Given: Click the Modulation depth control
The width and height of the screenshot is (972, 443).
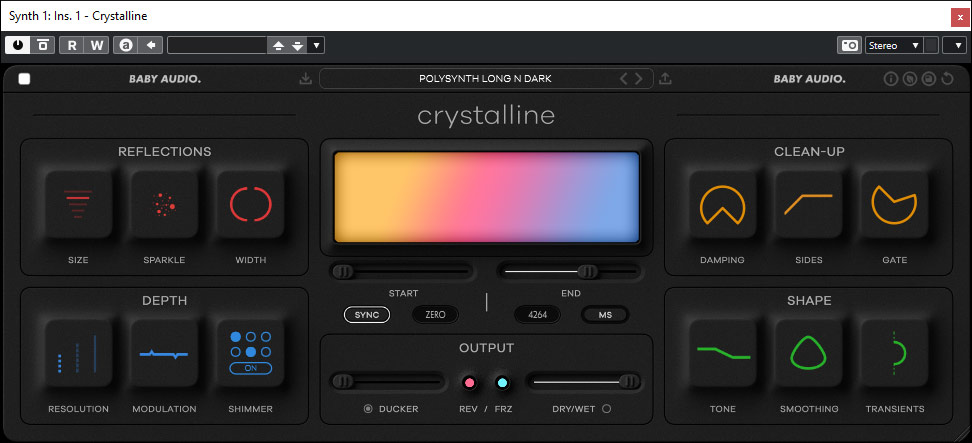Looking at the screenshot, I should pos(164,353).
